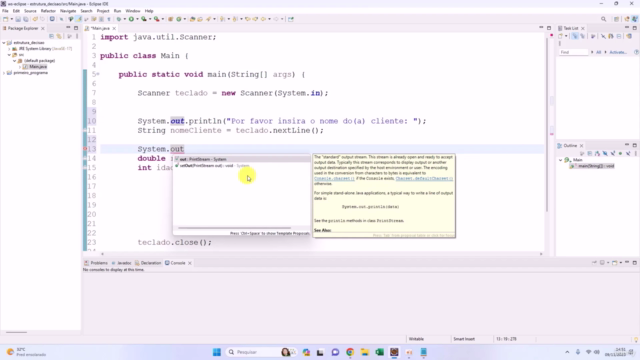Click the Open Type icon

pos(193,19)
